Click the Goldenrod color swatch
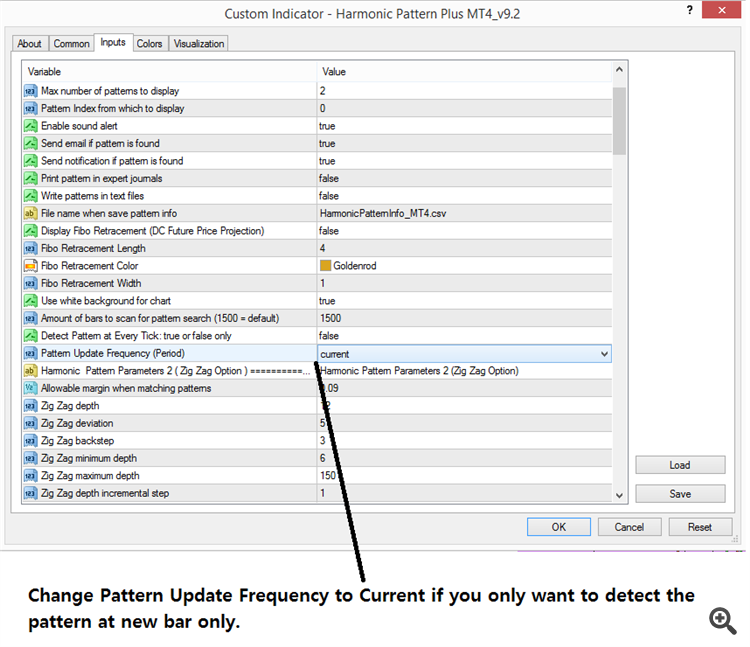The width and height of the screenshot is (750, 647). tap(326, 265)
